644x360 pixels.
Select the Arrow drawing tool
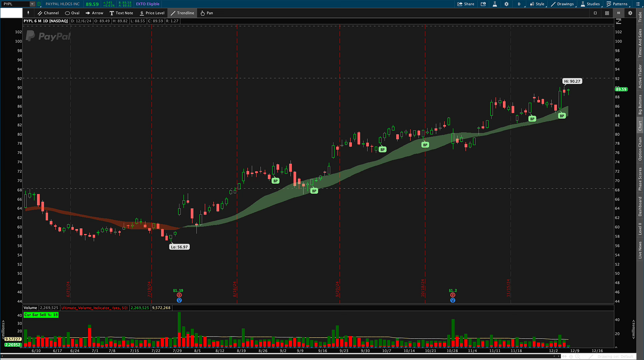pyautogui.click(x=94, y=13)
